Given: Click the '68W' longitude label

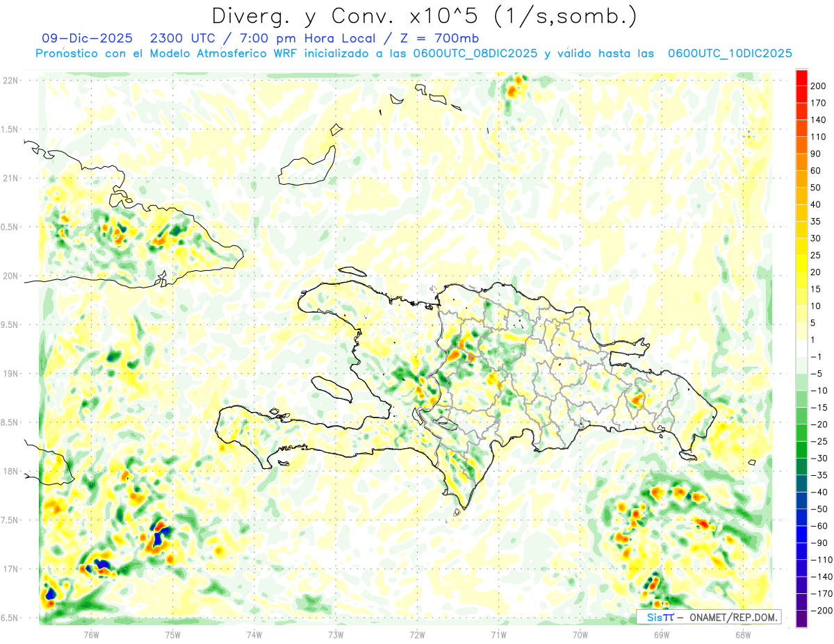Looking at the screenshot, I should [x=742, y=634].
